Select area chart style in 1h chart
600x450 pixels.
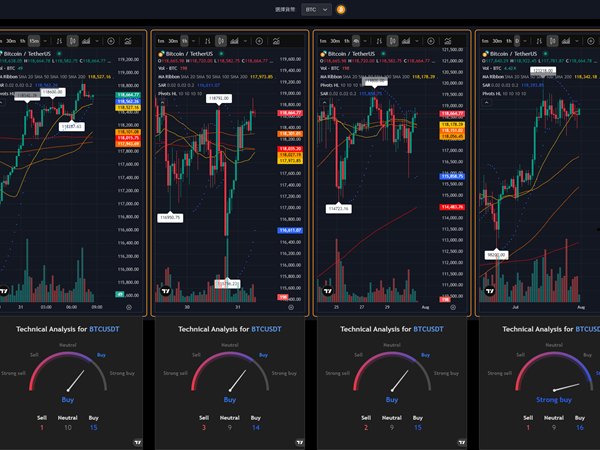[x=234, y=41]
